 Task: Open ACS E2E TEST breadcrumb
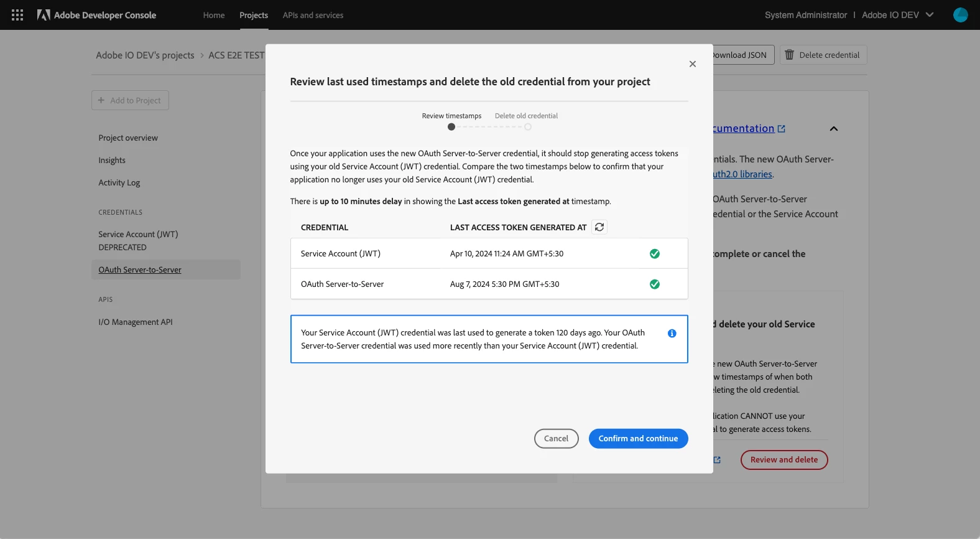tap(236, 55)
